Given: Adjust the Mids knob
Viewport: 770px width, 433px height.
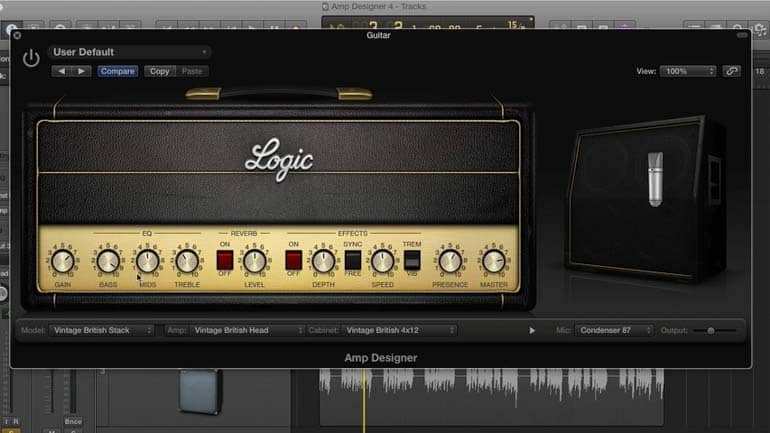Looking at the screenshot, I should coord(147,261).
